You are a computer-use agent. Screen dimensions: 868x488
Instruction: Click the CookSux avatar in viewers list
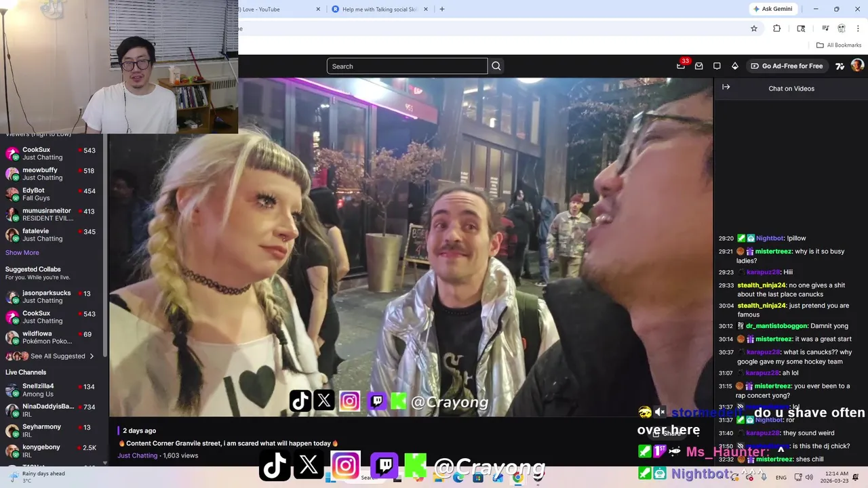pyautogui.click(x=12, y=153)
